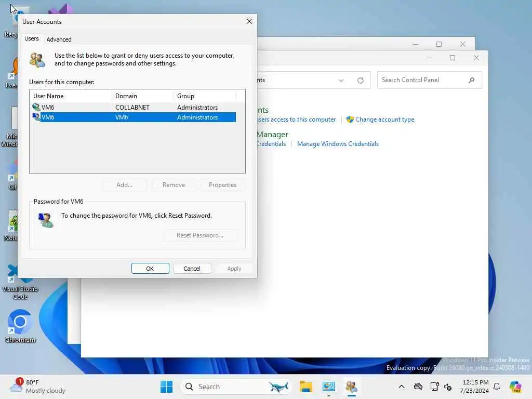
Task: Open the Credential Manager heading link
Action: [273, 135]
